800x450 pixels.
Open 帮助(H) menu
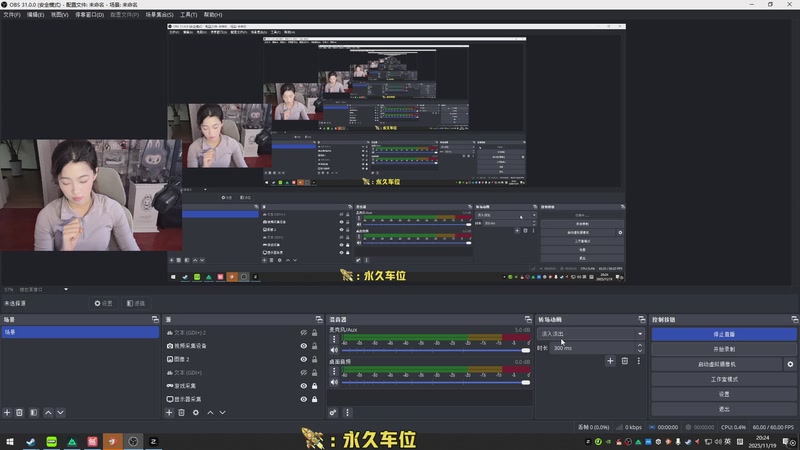coord(213,15)
